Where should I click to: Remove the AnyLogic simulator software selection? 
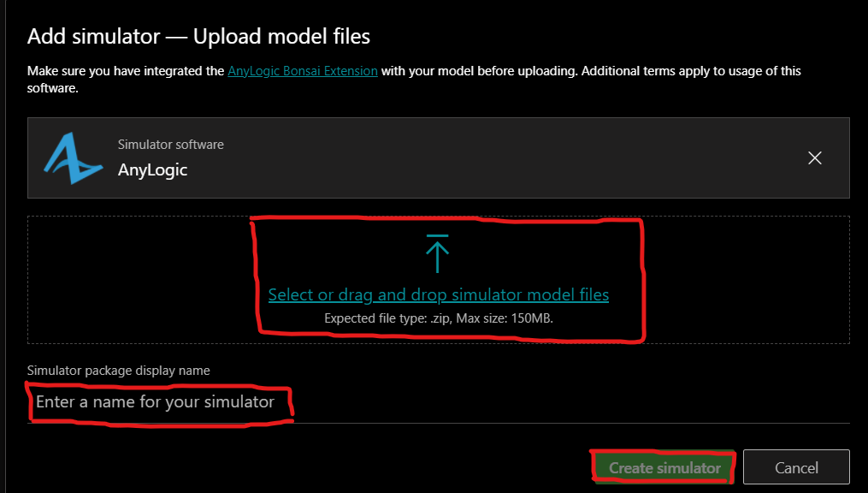(x=814, y=157)
